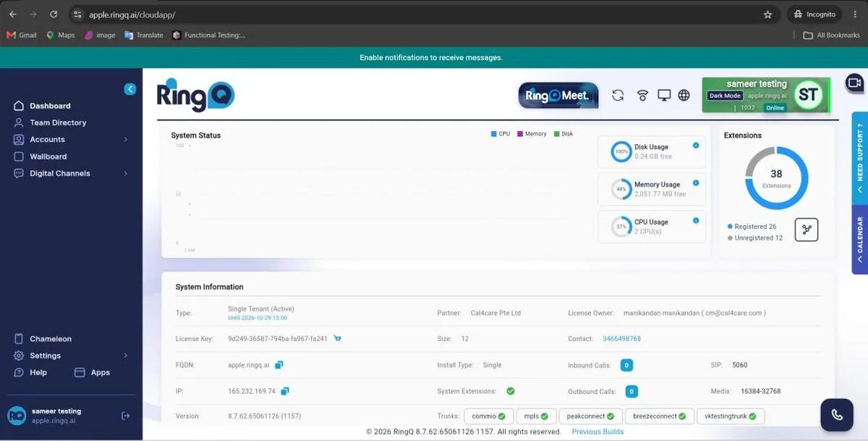The image size is (868, 441).
Task: Select the breezeconnect trunk chip
Action: pos(659,416)
